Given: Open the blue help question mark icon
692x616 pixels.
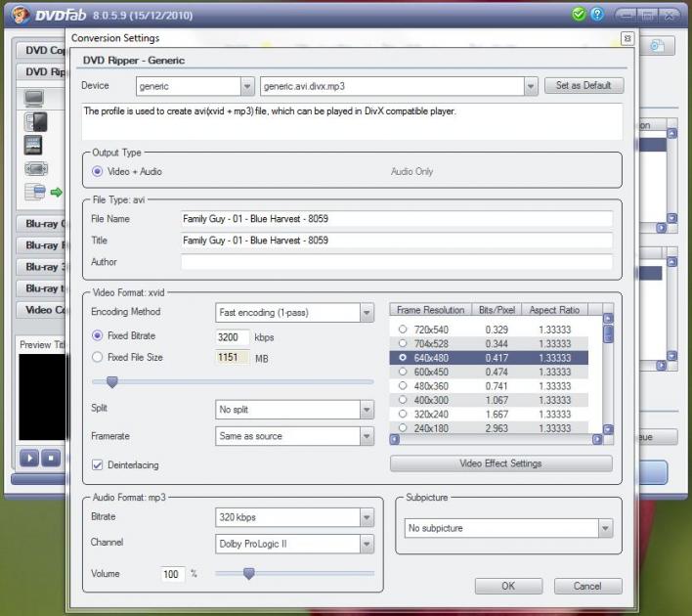Looking at the screenshot, I should pos(597,14).
